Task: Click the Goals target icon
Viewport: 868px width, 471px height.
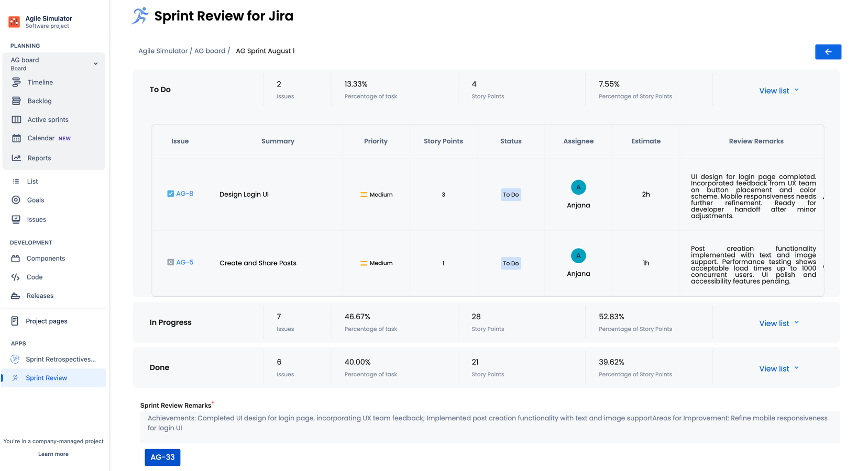Action: point(16,200)
